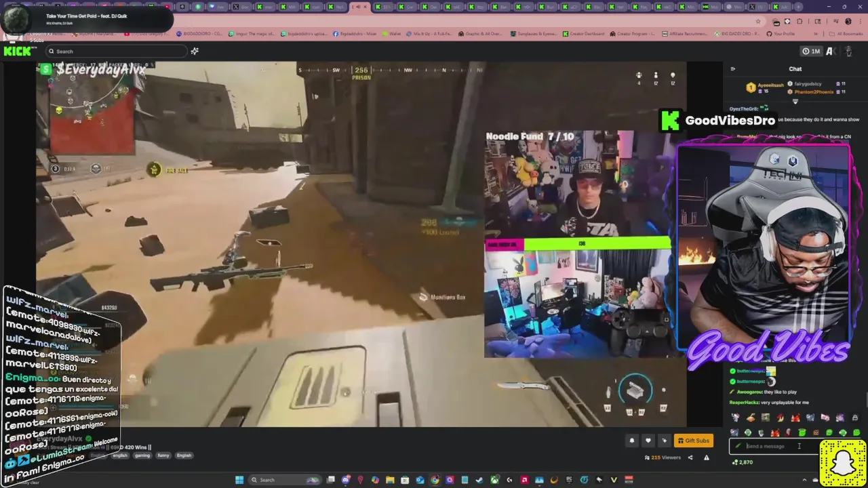Open the Sunglasses & Eyewear bookmark
The width and height of the screenshot is (868, 488).
point(533,34)
